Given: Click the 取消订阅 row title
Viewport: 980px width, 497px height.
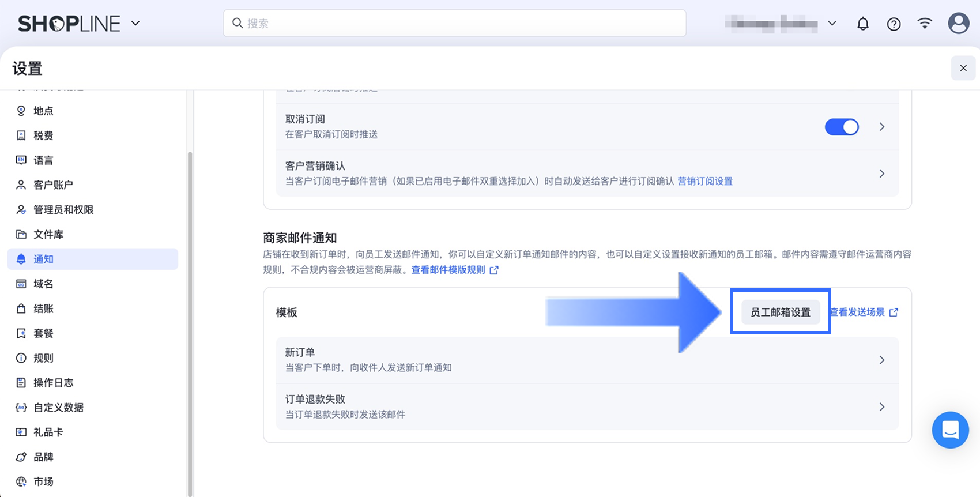Looking at the screenshot, I should click(305, 119).
